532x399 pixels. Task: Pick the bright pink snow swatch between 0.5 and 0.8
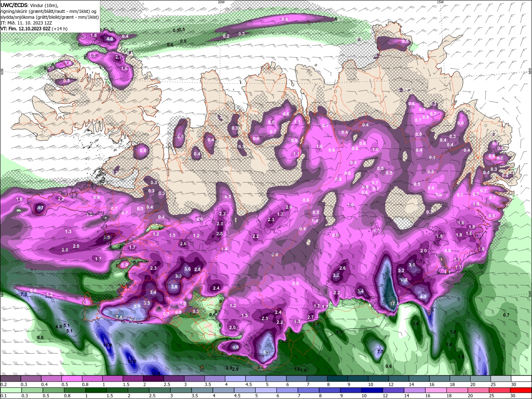[72, 379]
